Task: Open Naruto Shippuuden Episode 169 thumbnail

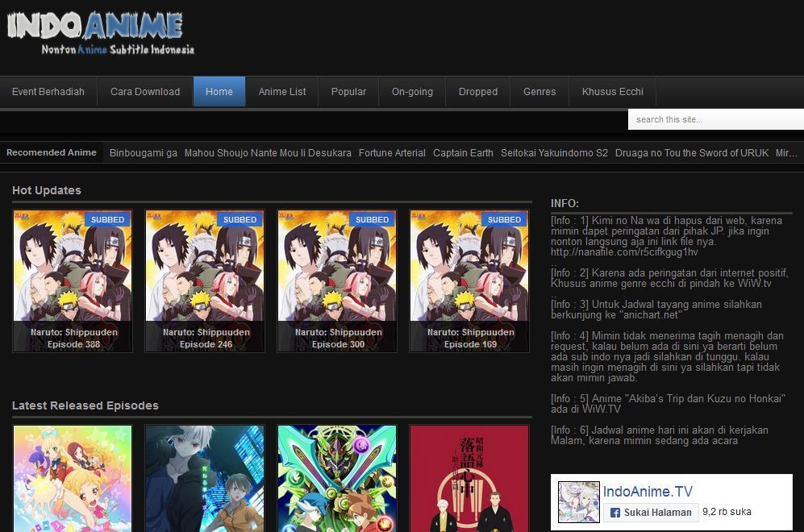Action: coord(469,281)
